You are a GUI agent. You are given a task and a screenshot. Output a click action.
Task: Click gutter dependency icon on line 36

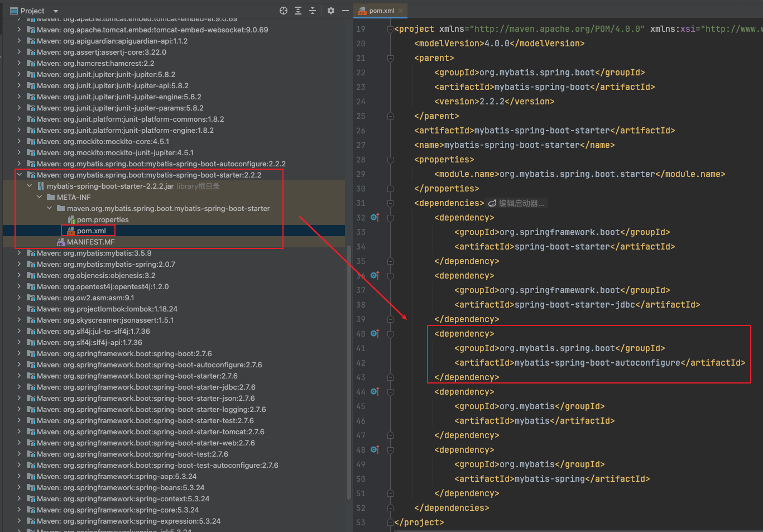[x=375, y=276]
